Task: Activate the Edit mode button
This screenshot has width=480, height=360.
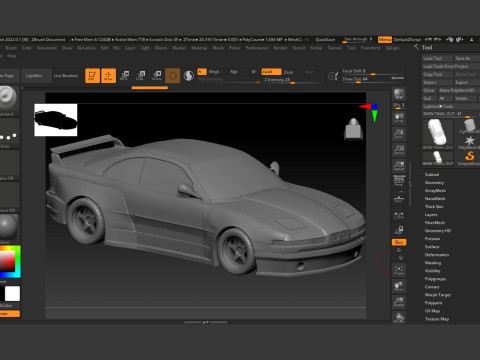Action: (92, 75)
